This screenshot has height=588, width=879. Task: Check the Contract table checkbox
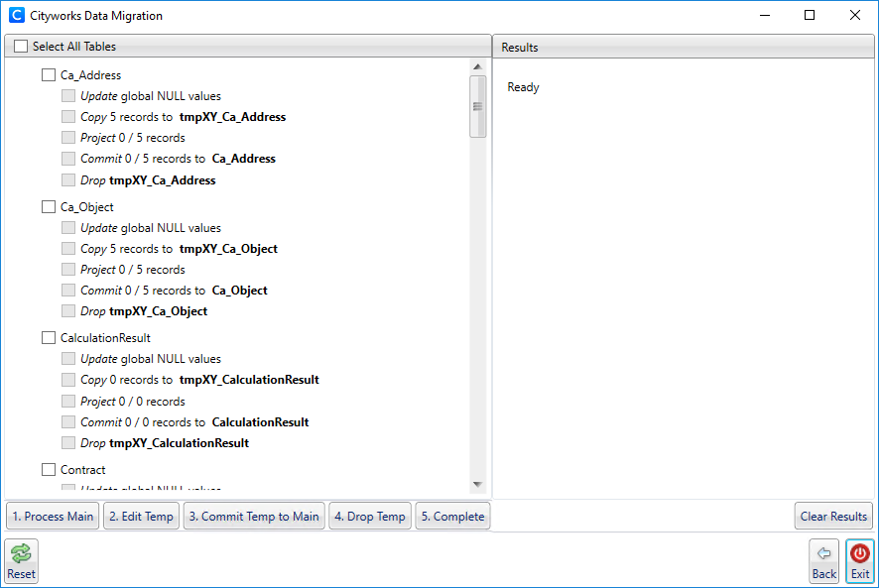(49, 469)
